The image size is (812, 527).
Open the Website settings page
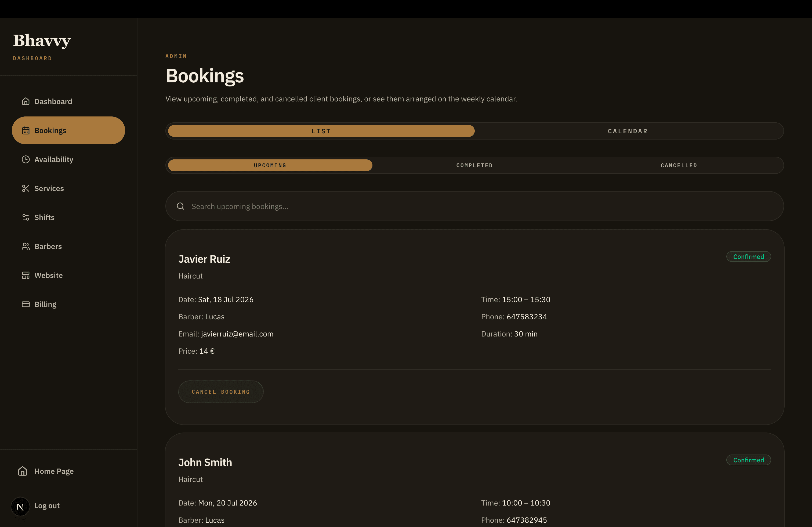tap(68, 275)
